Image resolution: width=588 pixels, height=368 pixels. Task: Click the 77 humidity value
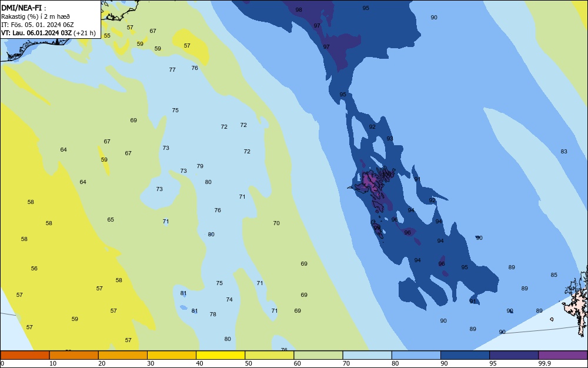point(172,70)
